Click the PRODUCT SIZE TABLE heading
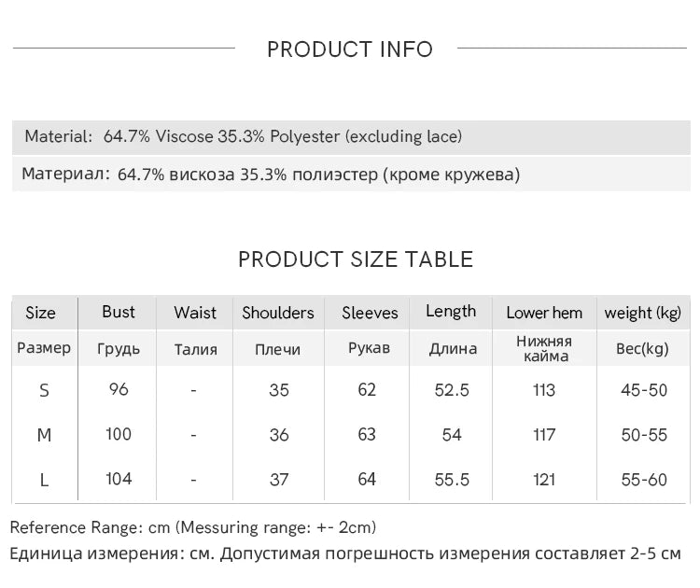The width and height of the screenshot is (700, 588). 356,259
